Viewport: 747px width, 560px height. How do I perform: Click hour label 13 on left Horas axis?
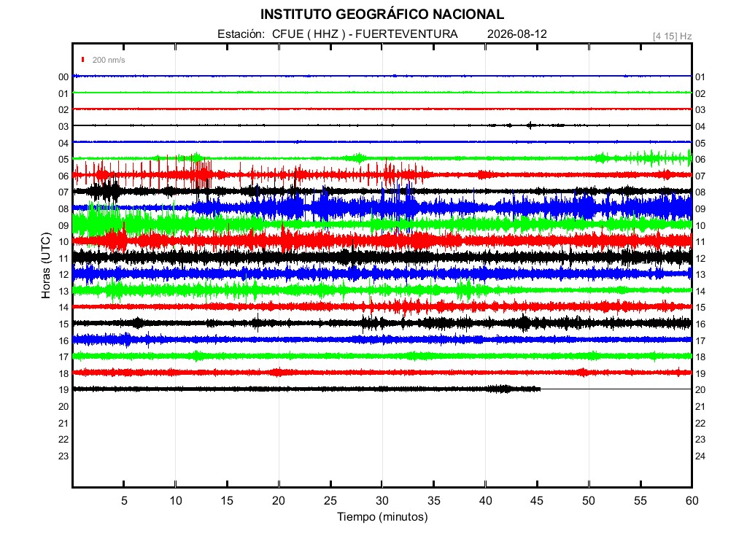click(x=63, y=292)
